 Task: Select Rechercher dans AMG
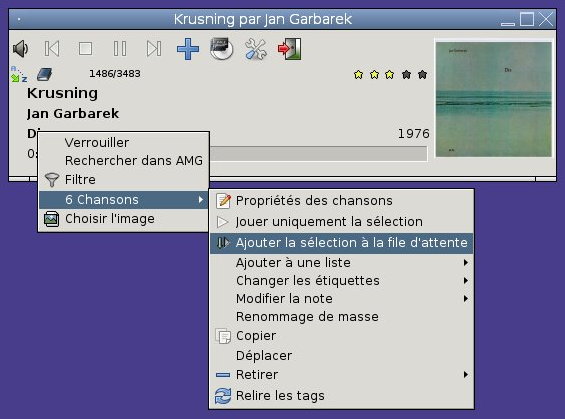click(123, 161)
